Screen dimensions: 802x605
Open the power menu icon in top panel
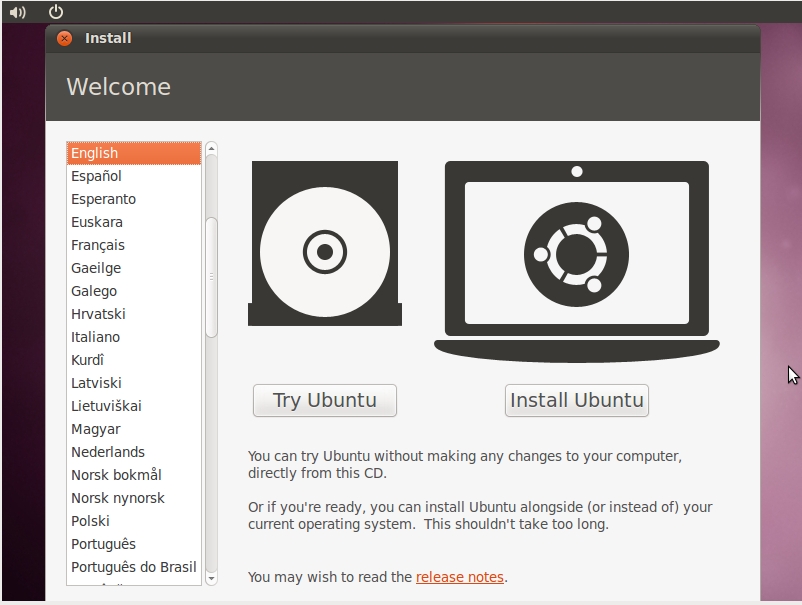pos(56,11)
